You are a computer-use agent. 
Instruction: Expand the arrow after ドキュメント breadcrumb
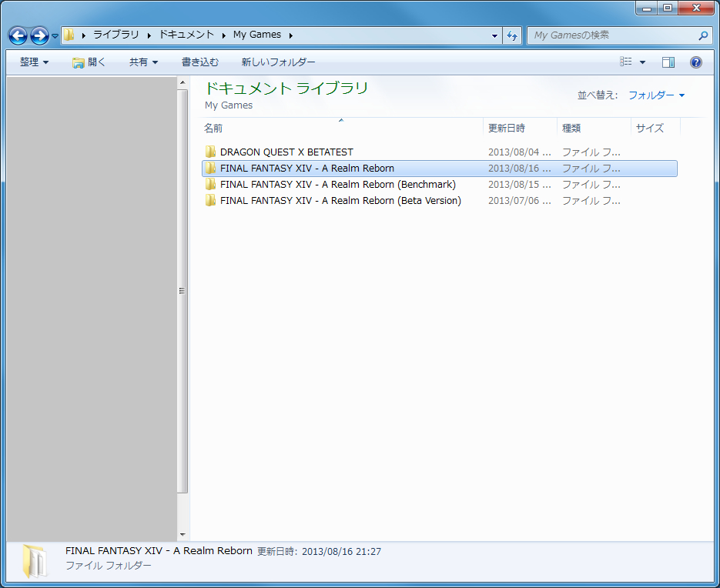(x=223, y=35)
